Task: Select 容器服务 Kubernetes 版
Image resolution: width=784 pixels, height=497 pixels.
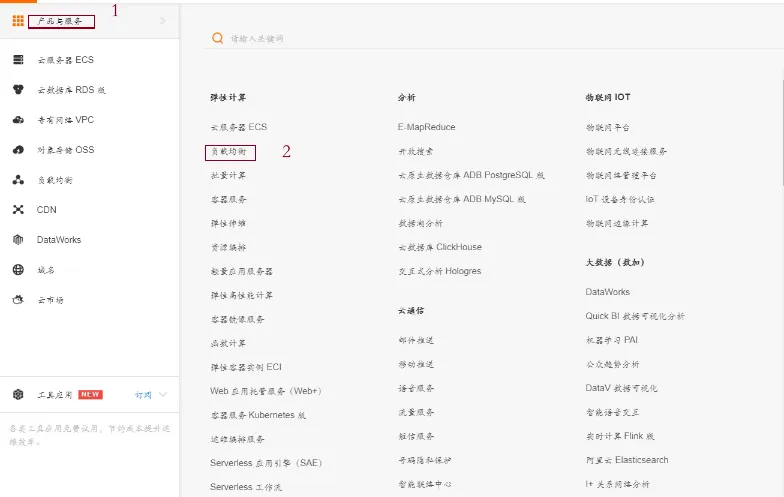Action: pyautogui.click(x=258, y=415)
